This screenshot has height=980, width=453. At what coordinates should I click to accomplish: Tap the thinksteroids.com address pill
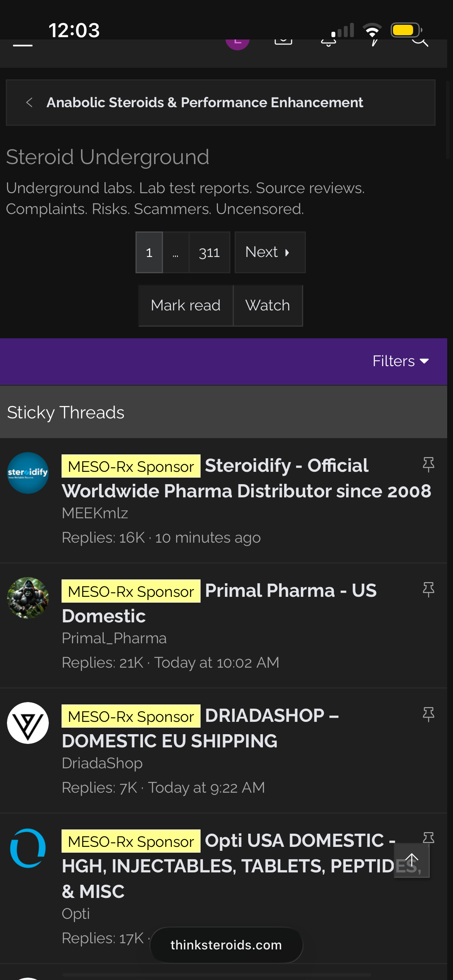point(226,945)
